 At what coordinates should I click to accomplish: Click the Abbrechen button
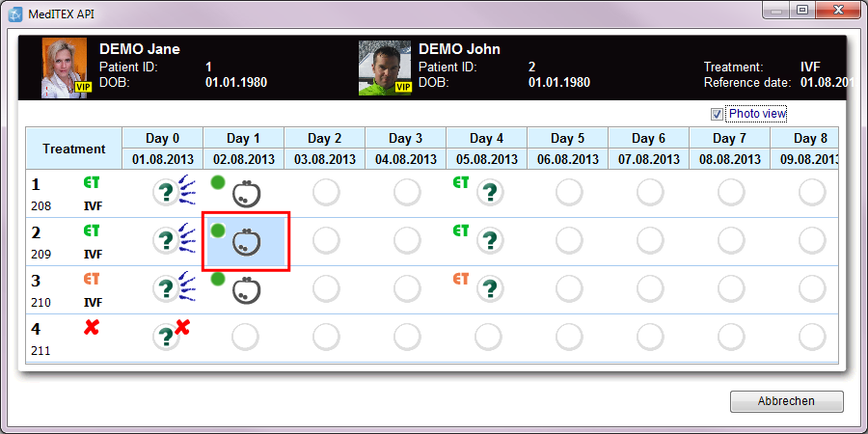(x=787, y=401)
